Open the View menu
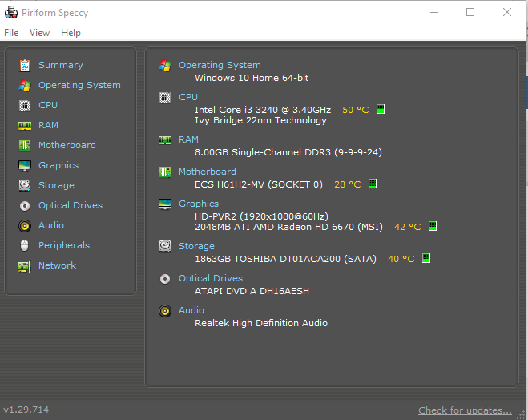528x420 pixels. [39, 33]
